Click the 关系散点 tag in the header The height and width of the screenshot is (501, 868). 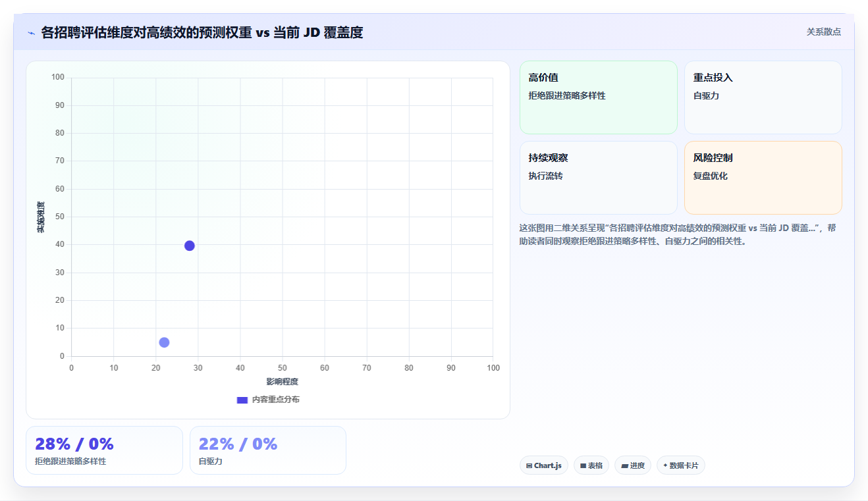pyautogui.click(x=823, y=32)
